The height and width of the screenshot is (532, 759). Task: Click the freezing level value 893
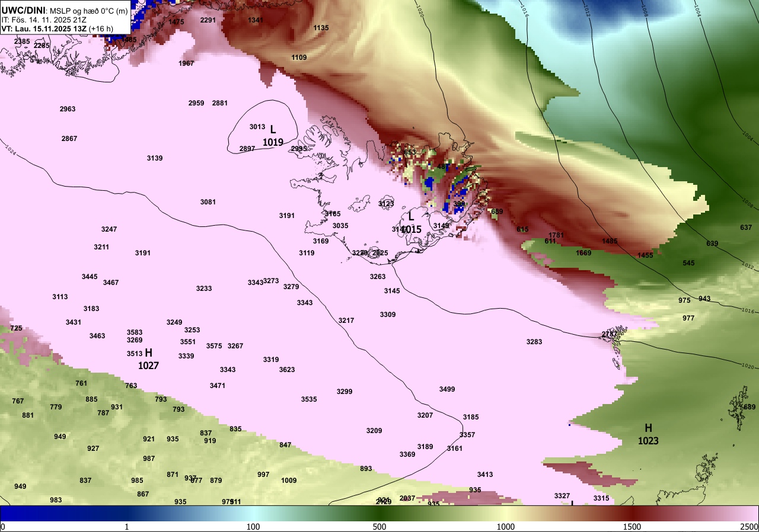coord(366,469)
